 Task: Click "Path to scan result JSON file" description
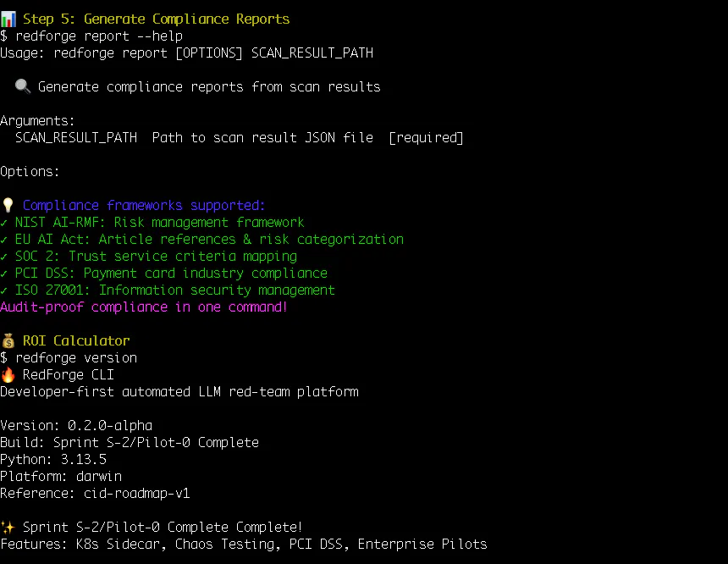coord(262,137)
